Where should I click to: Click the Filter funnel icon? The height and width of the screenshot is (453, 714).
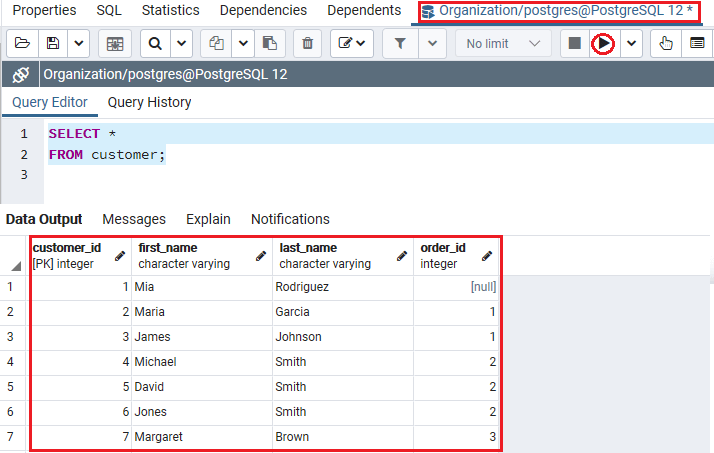point(400,43)
